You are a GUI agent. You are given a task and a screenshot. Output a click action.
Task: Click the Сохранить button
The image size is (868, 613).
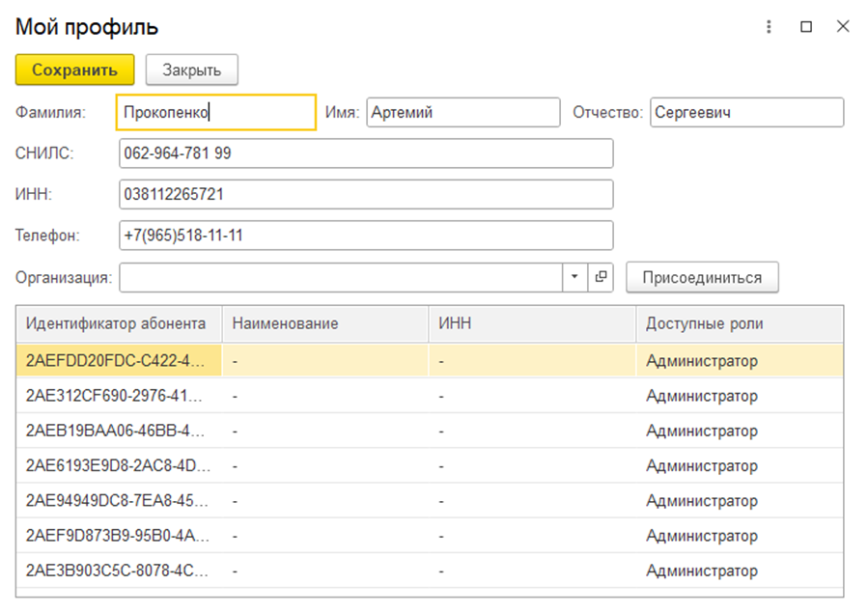(74, 70)
